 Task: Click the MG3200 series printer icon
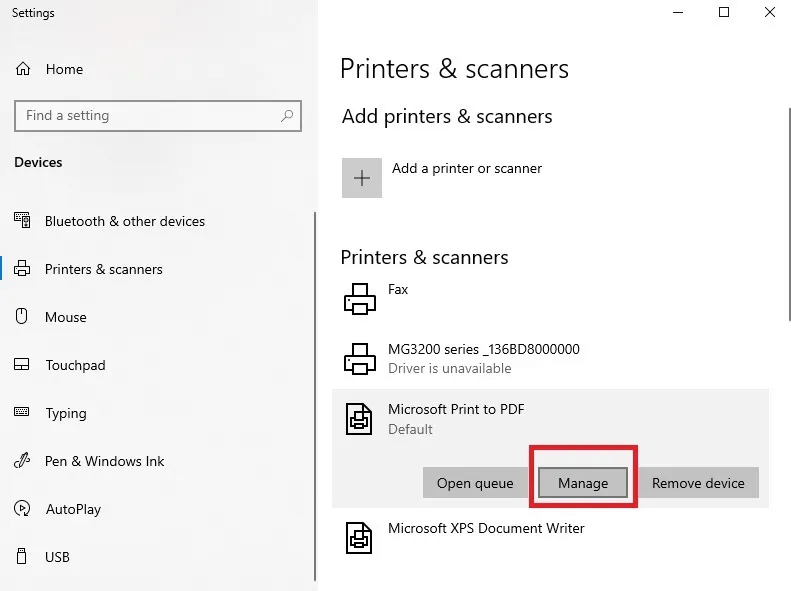[x=359, y=358]
